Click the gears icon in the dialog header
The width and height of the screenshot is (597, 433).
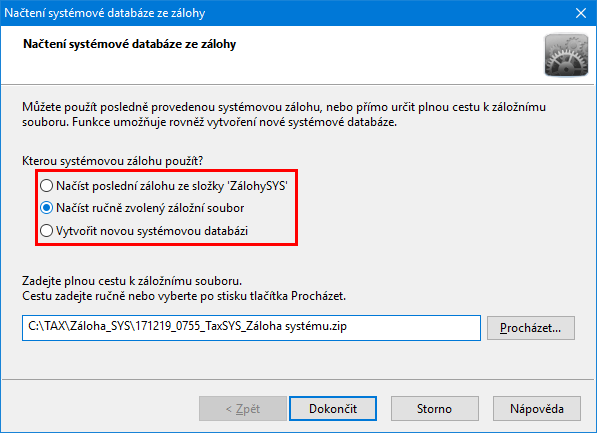pyautogui.click(x=566, y=55)
